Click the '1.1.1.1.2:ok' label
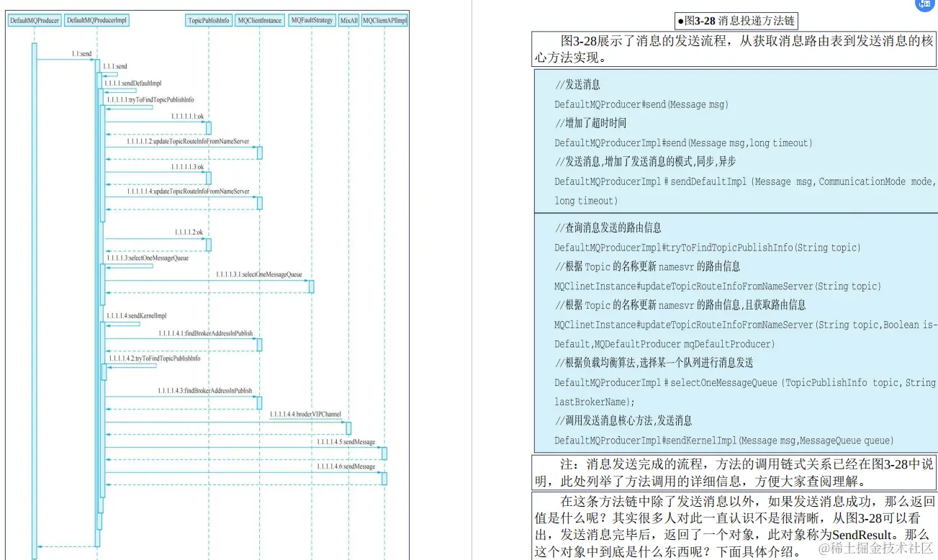 (x=189, y=232)
